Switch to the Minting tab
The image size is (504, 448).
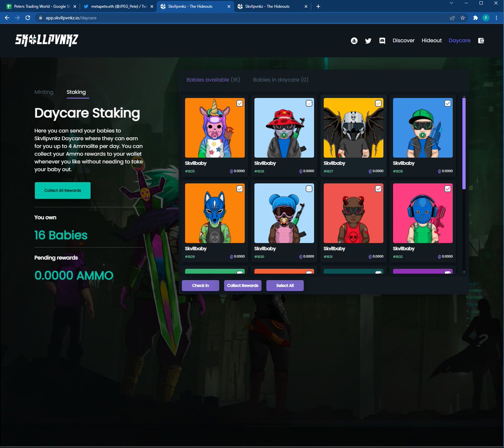pos(44,92)
